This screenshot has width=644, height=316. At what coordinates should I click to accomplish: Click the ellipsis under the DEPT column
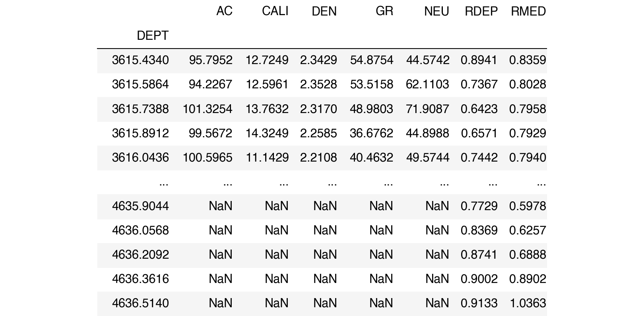[163, 183]
